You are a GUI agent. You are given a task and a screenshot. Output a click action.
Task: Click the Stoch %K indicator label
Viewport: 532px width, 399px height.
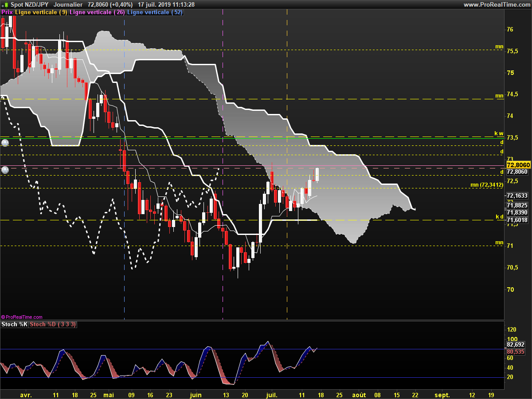(15, 325)
